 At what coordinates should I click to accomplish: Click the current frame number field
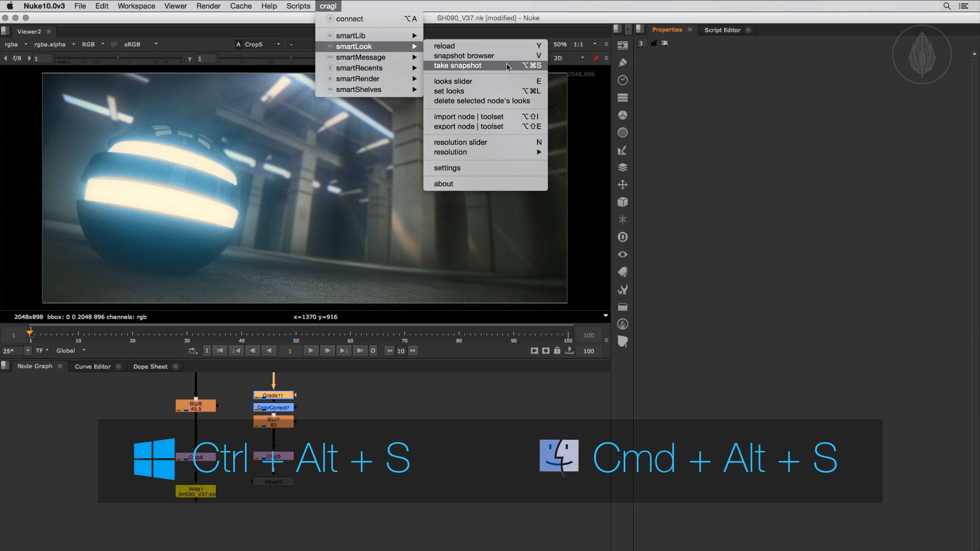coord(290,351)
